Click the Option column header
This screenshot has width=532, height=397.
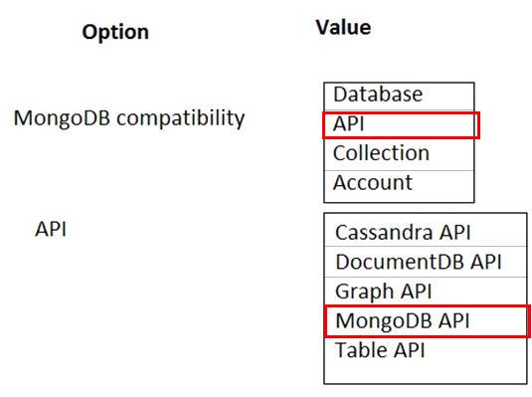(x=115, y=33)
